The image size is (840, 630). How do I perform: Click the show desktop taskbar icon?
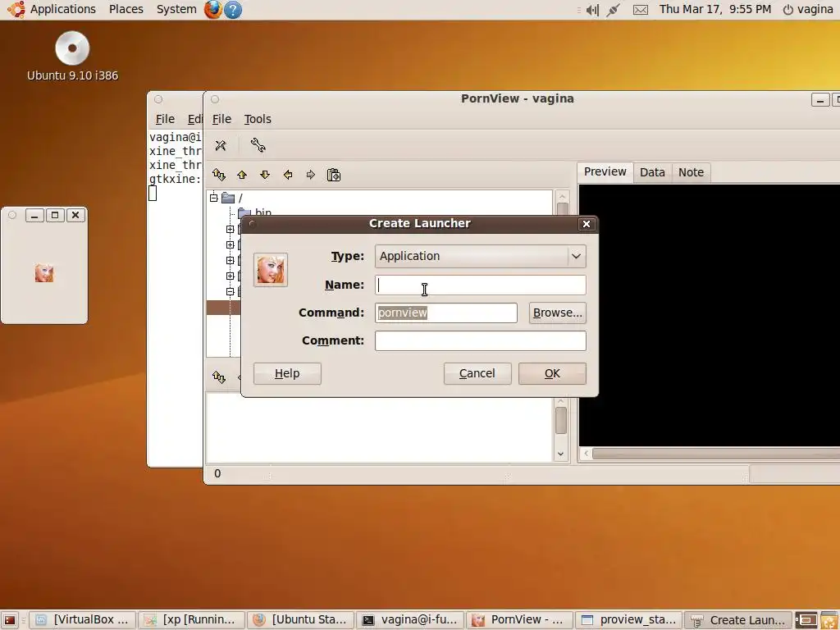[x=10, y=620]
